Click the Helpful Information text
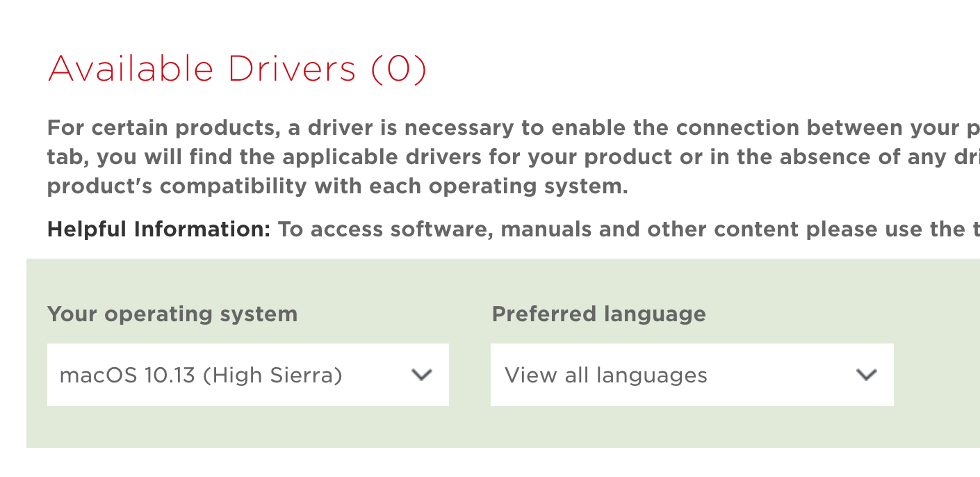Image resolution: width=980 pixels, height=477 pixels. point(156,229)
